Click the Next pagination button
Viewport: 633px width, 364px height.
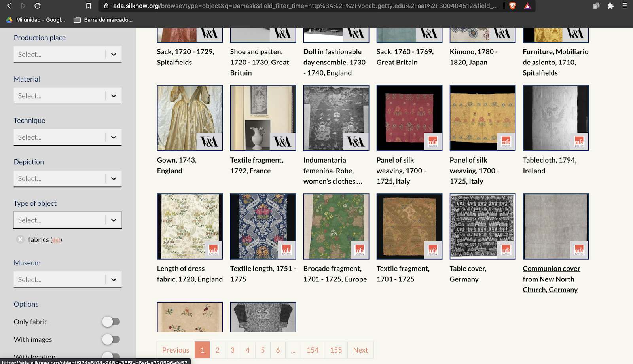pyautogui.click(x=360, y=350)
